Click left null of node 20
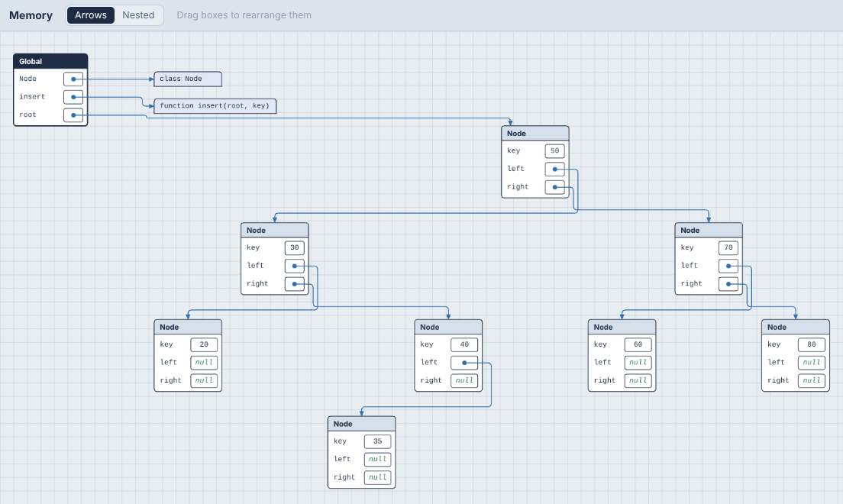This screenshot has width=843, height=504. tap(204, 363)
